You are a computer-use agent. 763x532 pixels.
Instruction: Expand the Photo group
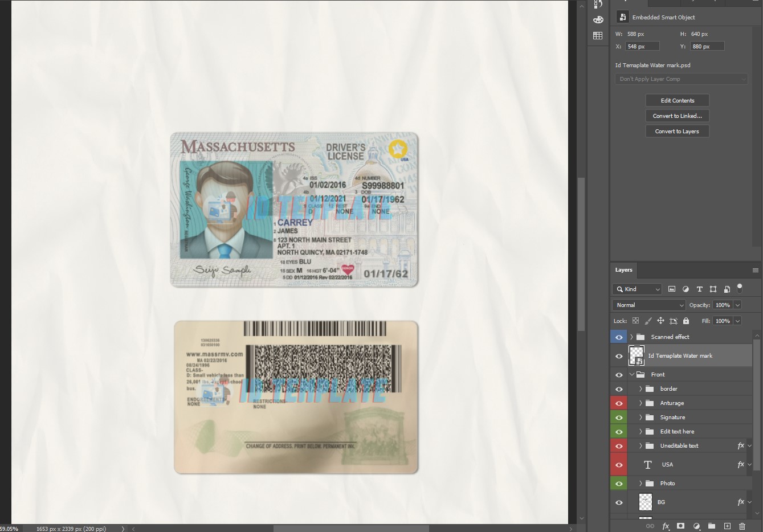pyautogui.click(x=640, y=483)
